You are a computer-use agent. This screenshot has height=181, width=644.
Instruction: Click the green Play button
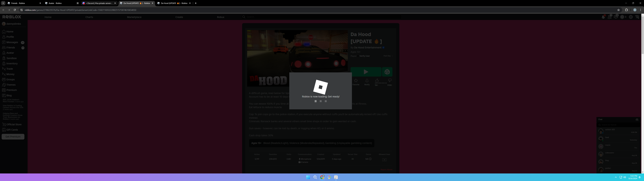pos(366,72)
